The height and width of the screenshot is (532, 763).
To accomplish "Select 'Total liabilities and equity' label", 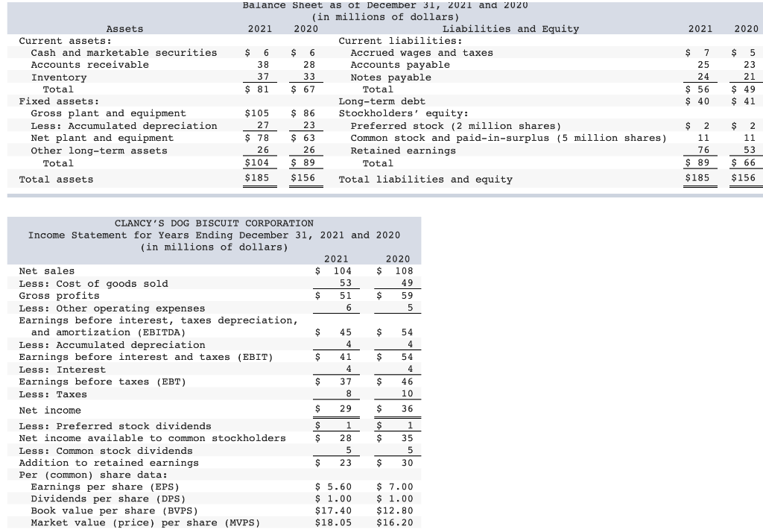I will pos(425,180).
